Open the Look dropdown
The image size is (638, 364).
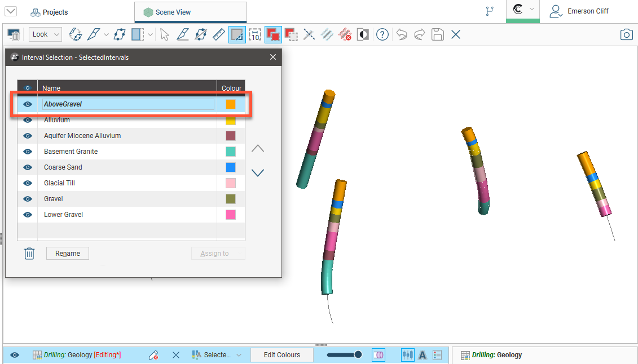tap(45, 35)
